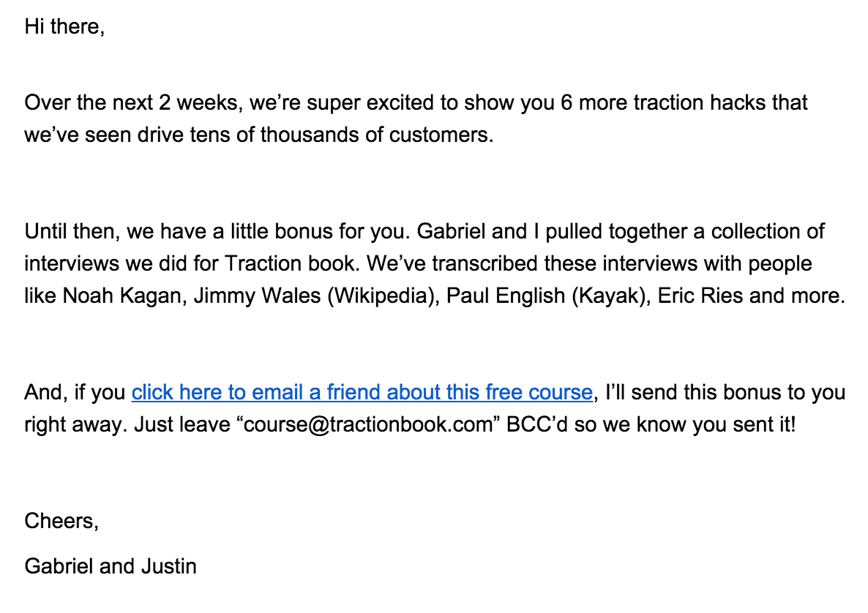Click the words 'Until then' starting the paragraph
The height and width of the screenshot is (613, 868).
pyautogui.click(x=70, y=232)
